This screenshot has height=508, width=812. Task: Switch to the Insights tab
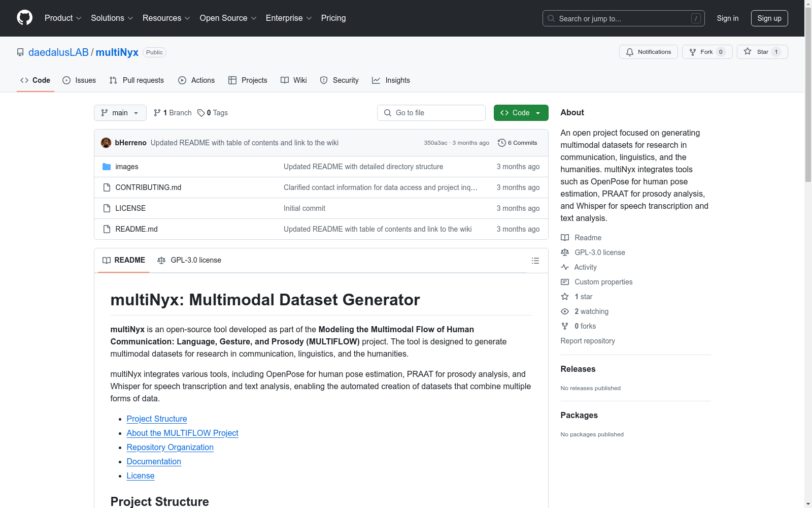tap(391, 80)
